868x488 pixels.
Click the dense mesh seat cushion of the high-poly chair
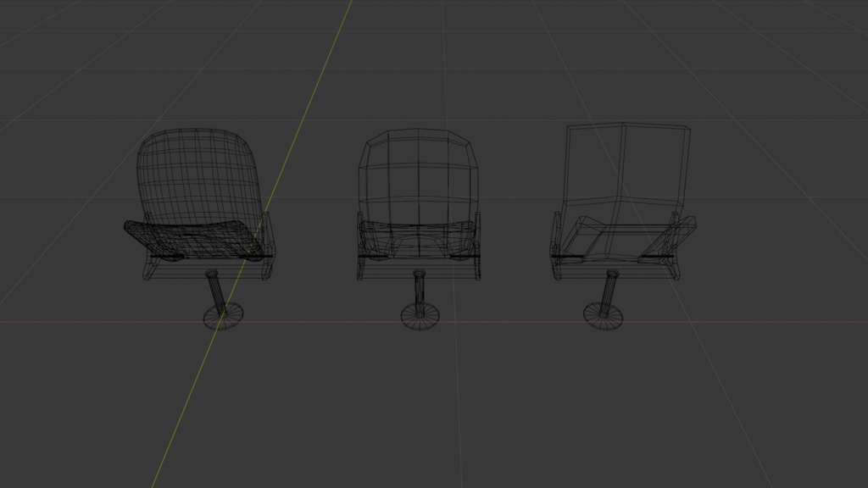[x=194, y=240]
